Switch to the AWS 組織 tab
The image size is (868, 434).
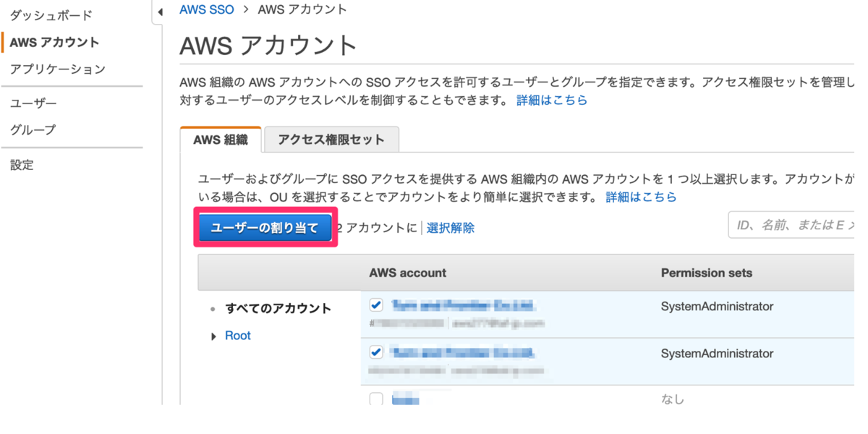(x=221, y=140)
